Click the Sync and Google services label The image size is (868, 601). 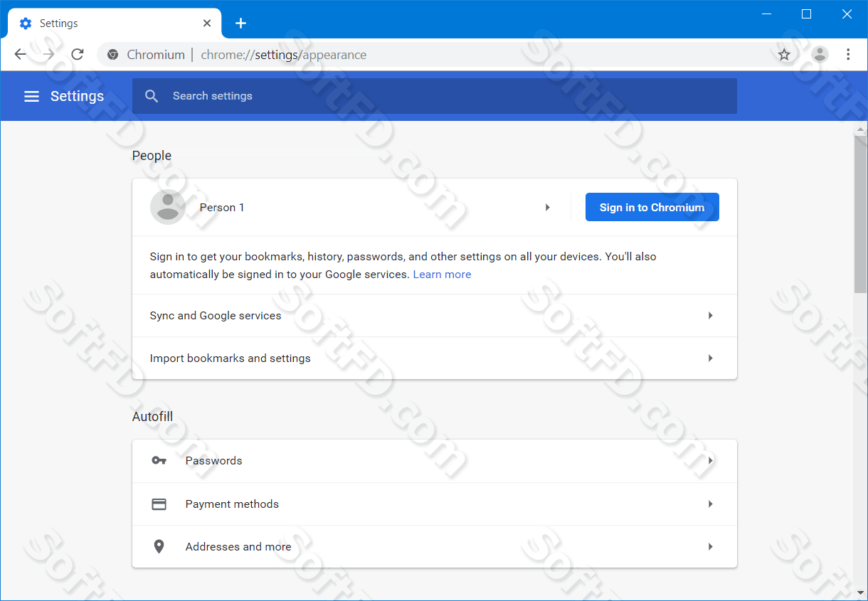pyautogui.click(x=216, y=316)
